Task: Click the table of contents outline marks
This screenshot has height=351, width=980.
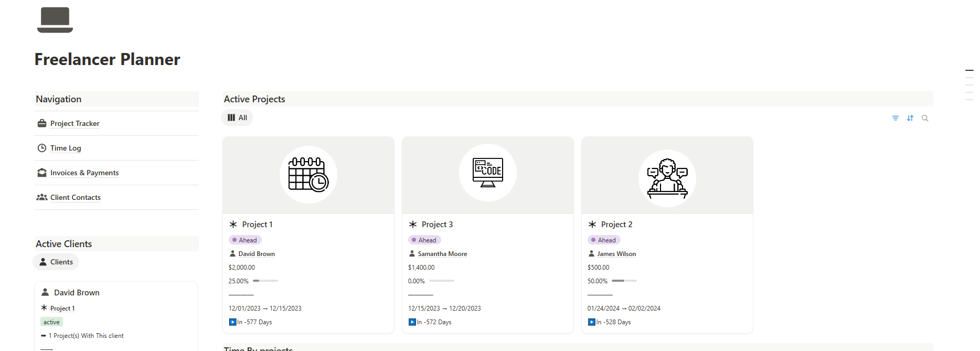Action: [970, 84]
